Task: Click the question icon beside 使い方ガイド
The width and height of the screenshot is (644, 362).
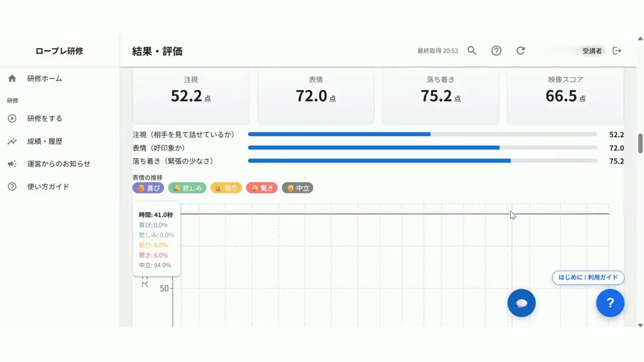Action: 12,187
